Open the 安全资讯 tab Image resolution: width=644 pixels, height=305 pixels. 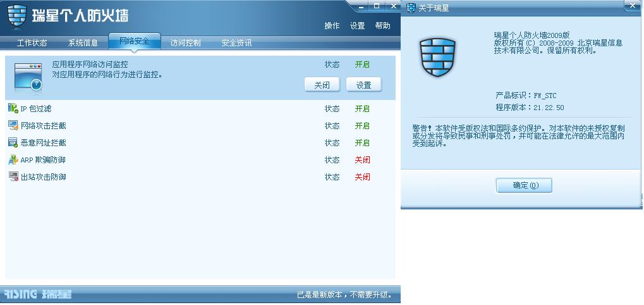point(236,43)
